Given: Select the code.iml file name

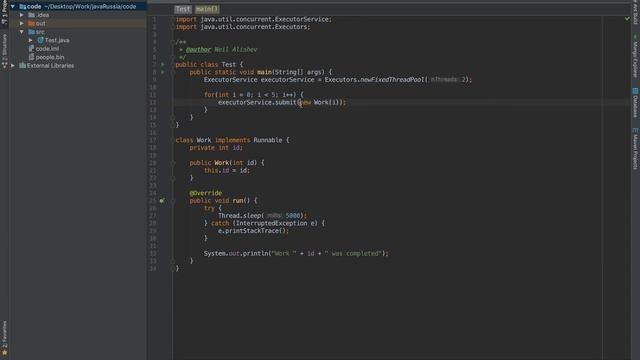Looking at the screenshot, I should [47, 49].
